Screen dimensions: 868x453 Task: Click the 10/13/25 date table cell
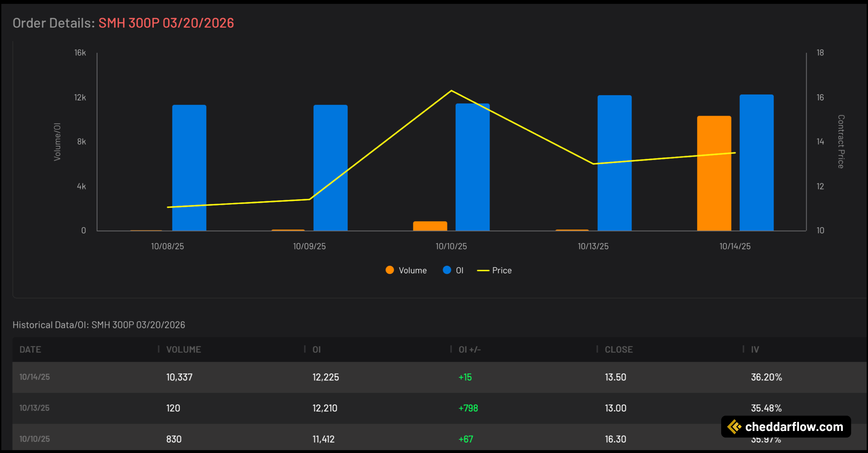(34, 408)
